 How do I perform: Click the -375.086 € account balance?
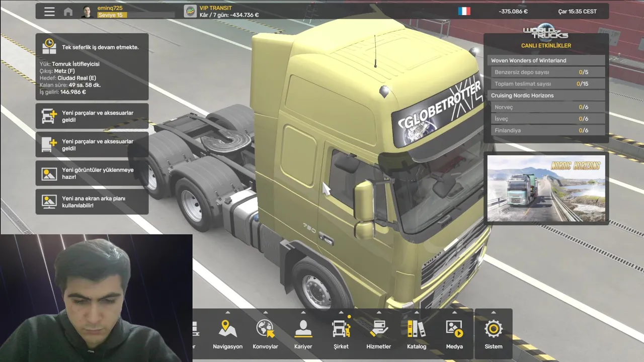pyautogui.click(x=513, y=12)
